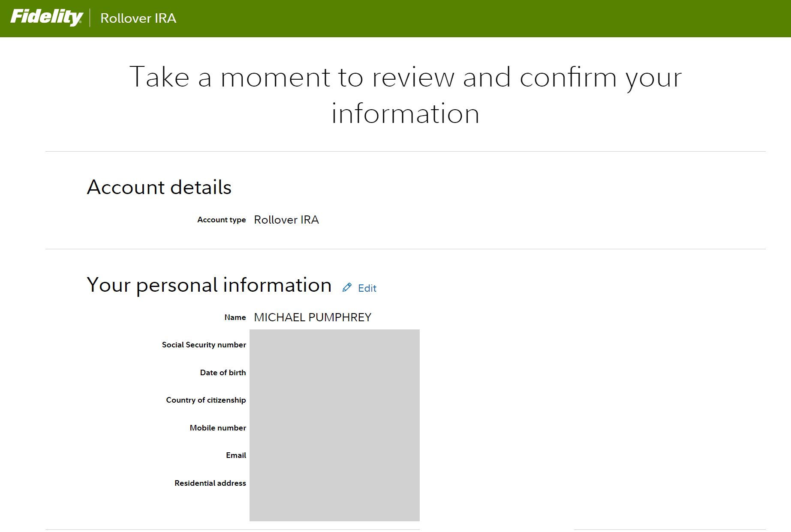Click the Date of birth label

point(223,373)
